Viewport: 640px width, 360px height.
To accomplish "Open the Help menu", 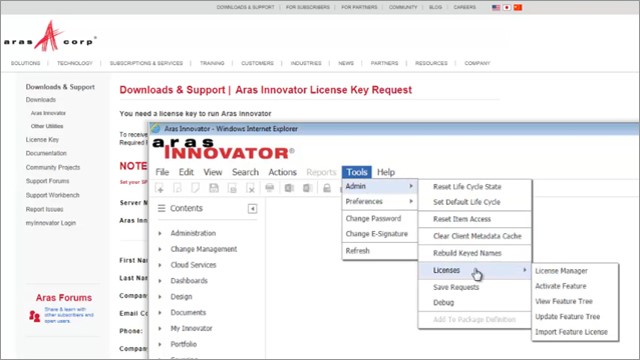I will click(x=386, y=172).
